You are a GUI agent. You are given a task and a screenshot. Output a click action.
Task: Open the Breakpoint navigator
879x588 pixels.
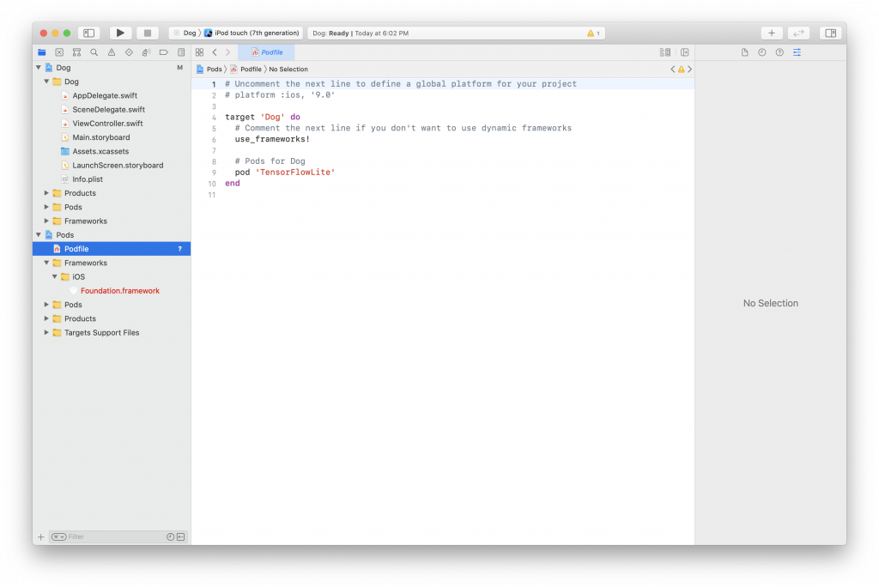click(164, 52)
